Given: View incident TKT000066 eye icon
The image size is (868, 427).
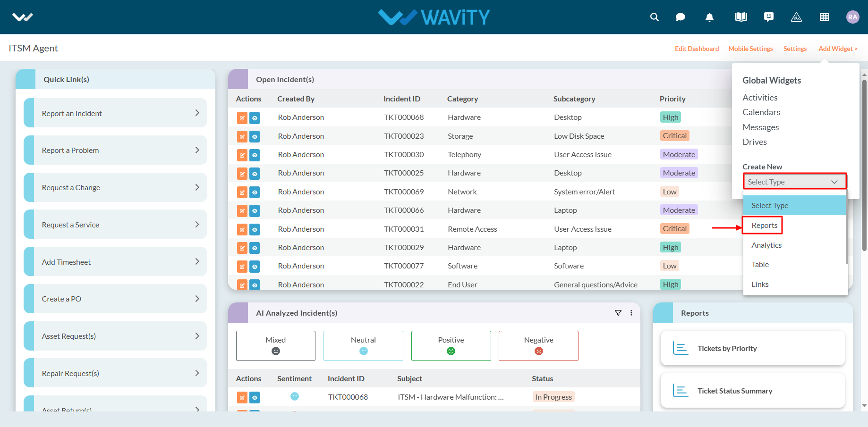Looking at the screenshot, I should coord(255,211).
